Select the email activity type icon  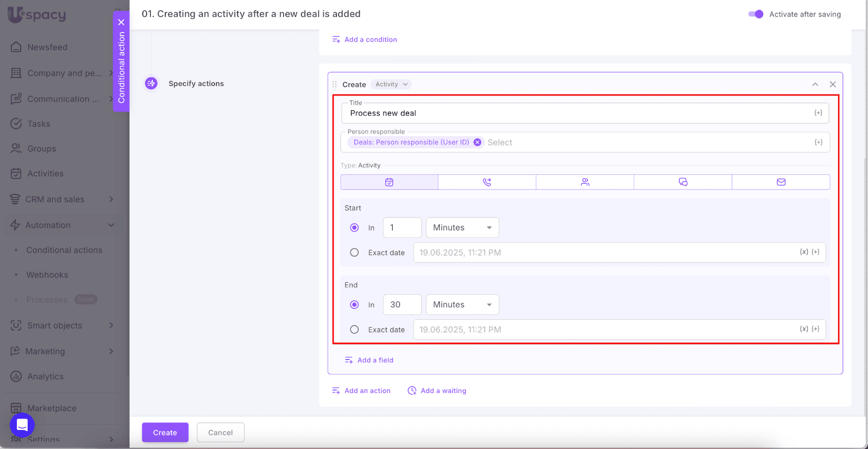click(x=781, y=182)
